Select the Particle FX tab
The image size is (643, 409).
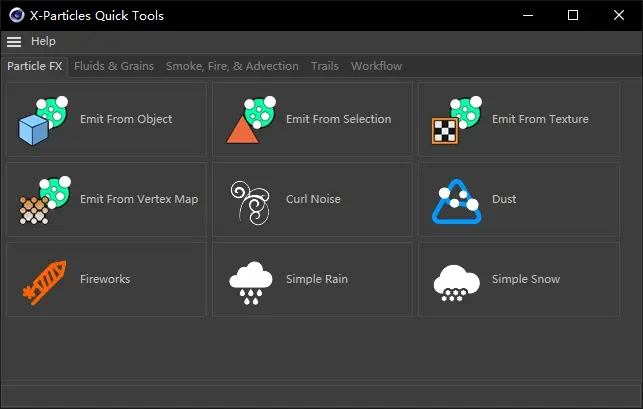[x=35, y=66]
